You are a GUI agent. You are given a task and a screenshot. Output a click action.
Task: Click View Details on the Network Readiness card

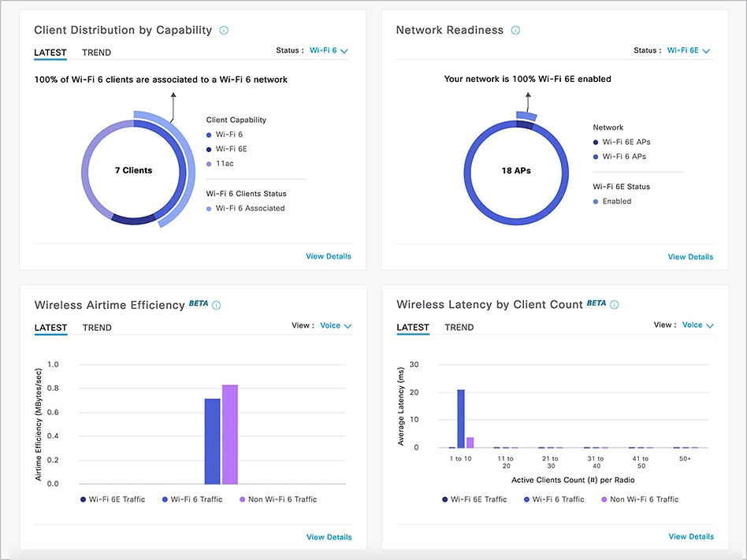coord(690,257)
